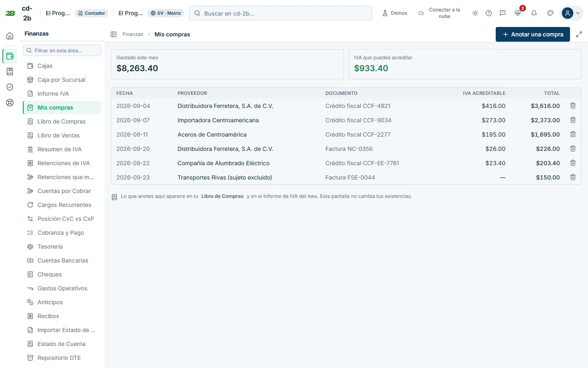Open the lifebuoy support icon in the rail
The width and height of the screenshot is (588, 368).
coord(10,103)
